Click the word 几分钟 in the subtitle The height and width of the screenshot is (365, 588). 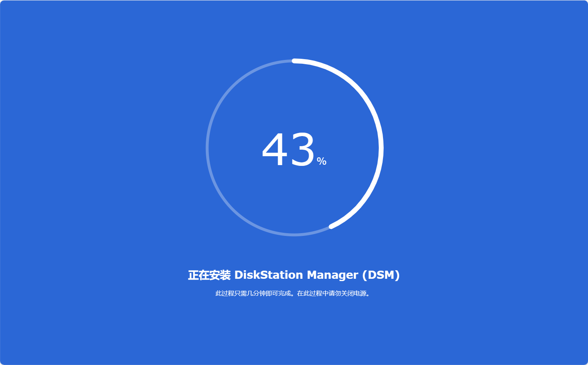coord(256,293)
